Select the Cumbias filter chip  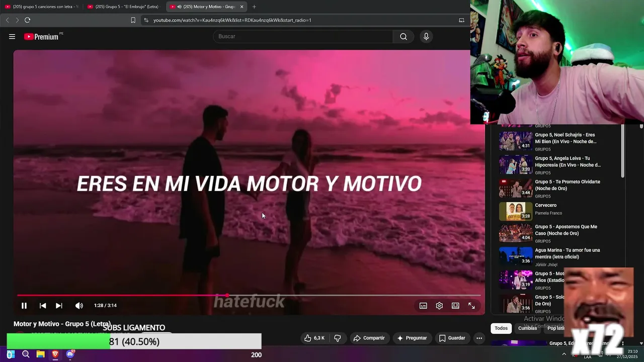click(528, 328)
